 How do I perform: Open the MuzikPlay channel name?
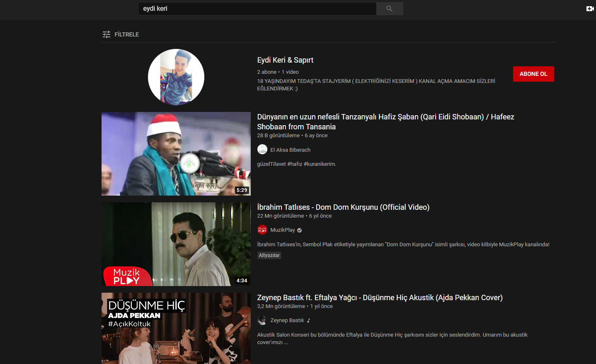(x=283, y=230)
